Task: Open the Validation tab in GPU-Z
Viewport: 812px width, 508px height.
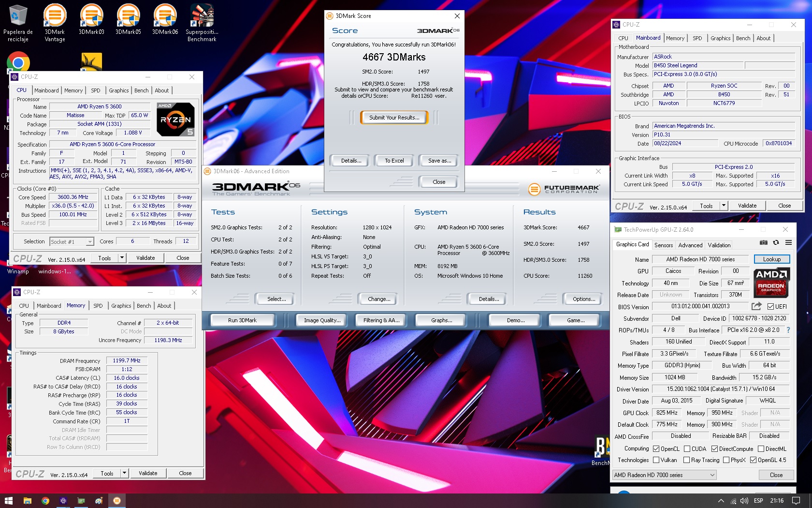Action: [719, 245]
